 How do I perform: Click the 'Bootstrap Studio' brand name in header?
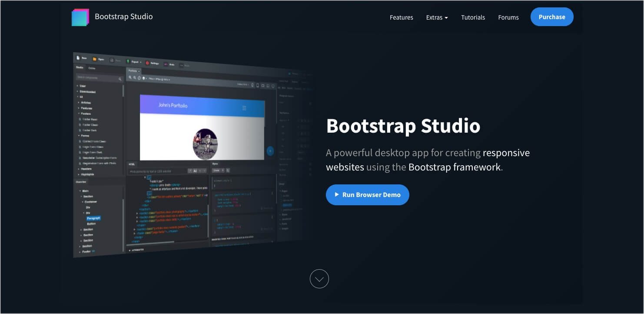124,17
